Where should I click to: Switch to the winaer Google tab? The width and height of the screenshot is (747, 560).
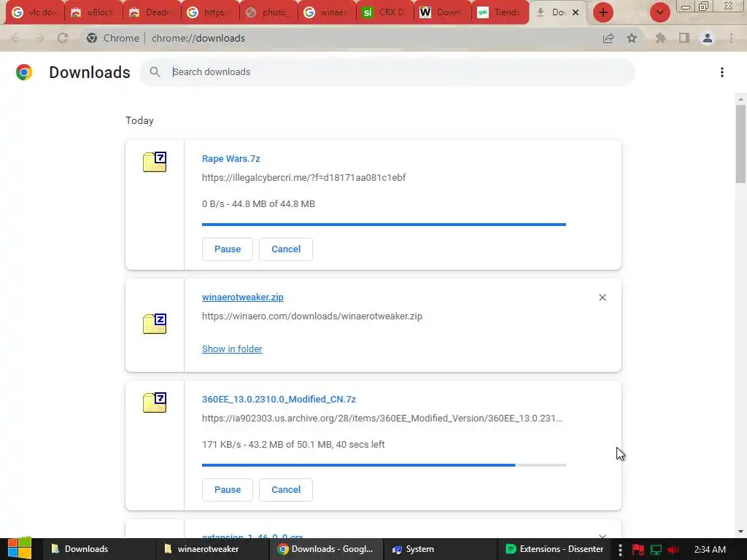click(x=327, y=12)
